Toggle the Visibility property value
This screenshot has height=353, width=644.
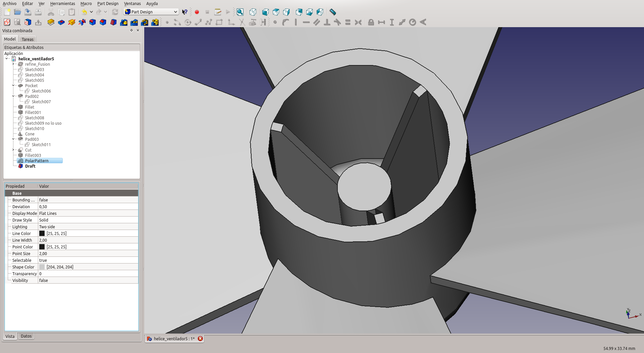pos(88,280)
